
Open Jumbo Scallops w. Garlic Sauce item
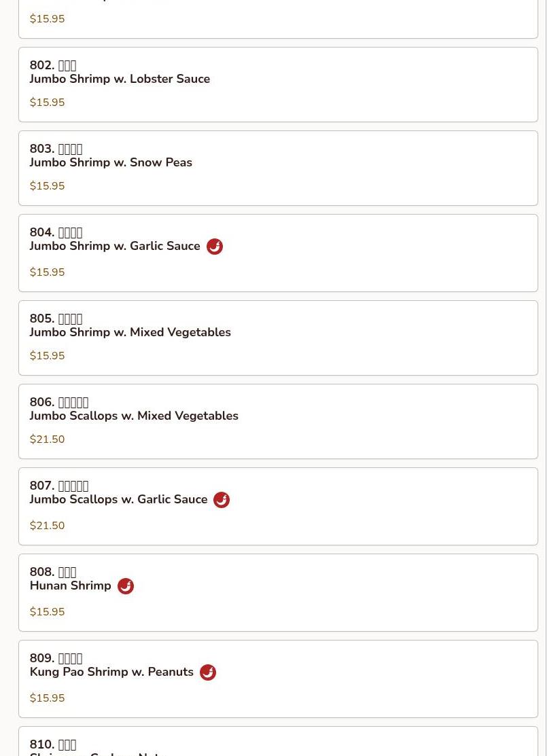(279, 506)
